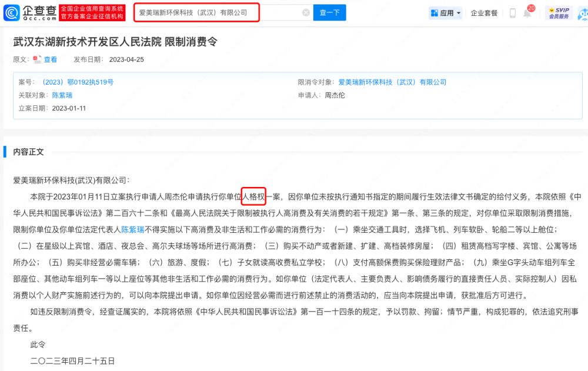Open the SVIP member service icon
Viewport: 588px width, 371px height.
(x=559, y=13)
